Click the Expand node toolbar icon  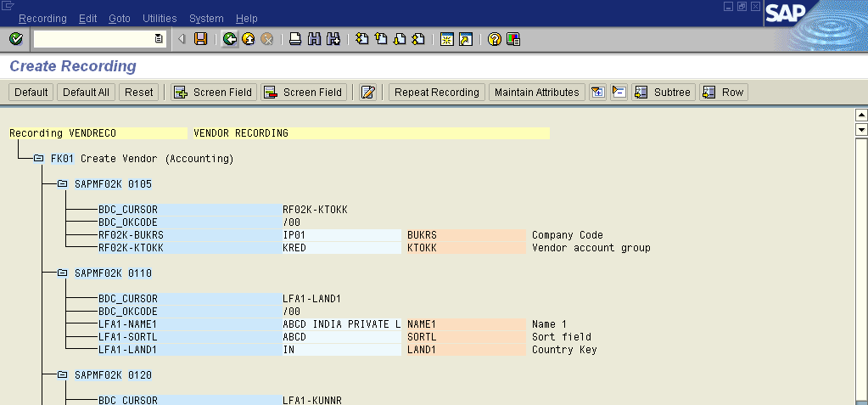coord(598,93)
